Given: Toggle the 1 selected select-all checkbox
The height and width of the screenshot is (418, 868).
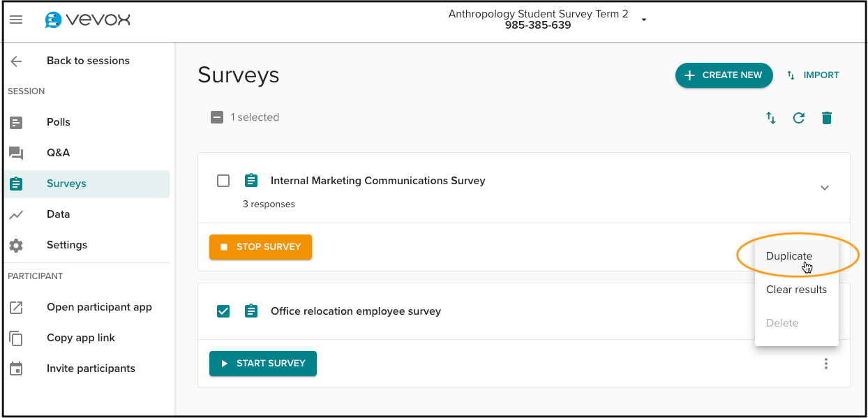Looking at the screenshot, I should coord(217,117).
